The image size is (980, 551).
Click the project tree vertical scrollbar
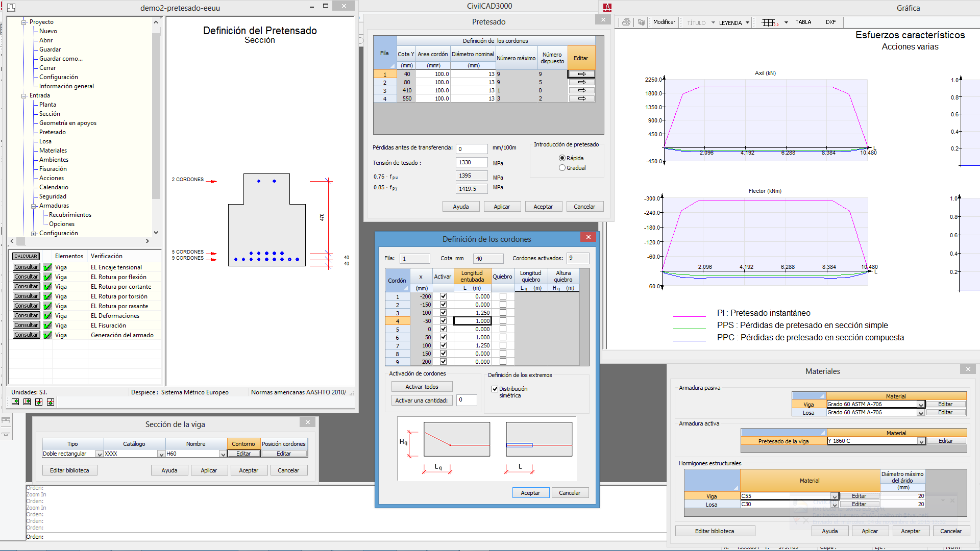pyautogui.click(x=156, y=117)
